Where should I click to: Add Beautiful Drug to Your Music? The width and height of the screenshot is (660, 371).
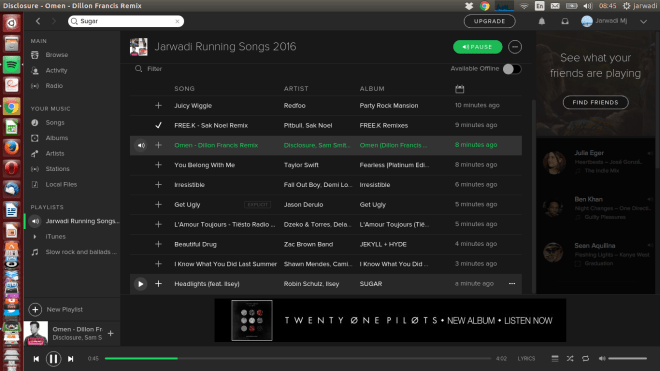158,244
